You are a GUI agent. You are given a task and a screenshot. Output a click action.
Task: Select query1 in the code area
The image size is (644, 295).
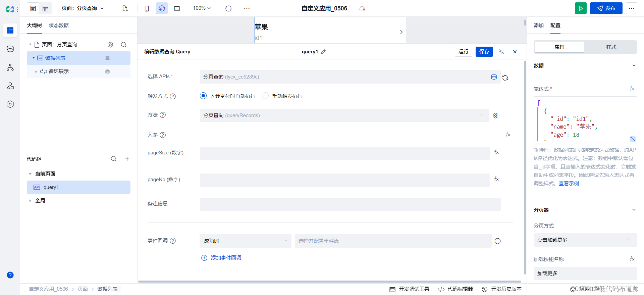(78, 187)
